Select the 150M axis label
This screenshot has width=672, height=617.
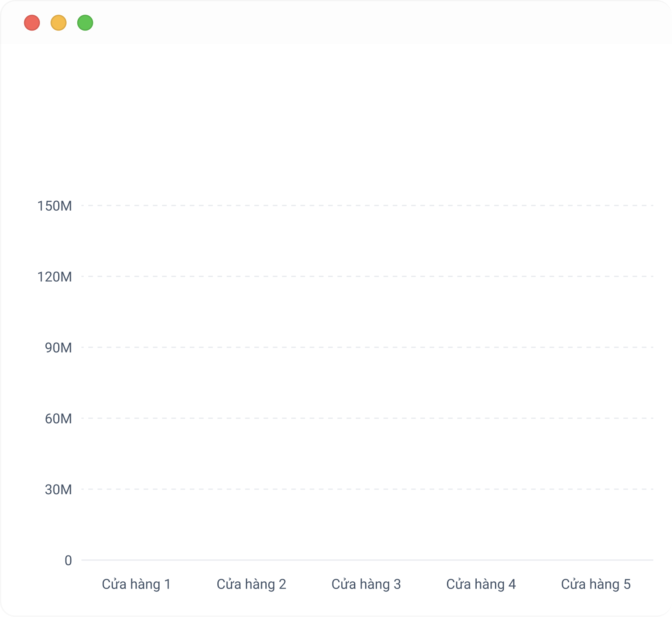pos(55,206)
